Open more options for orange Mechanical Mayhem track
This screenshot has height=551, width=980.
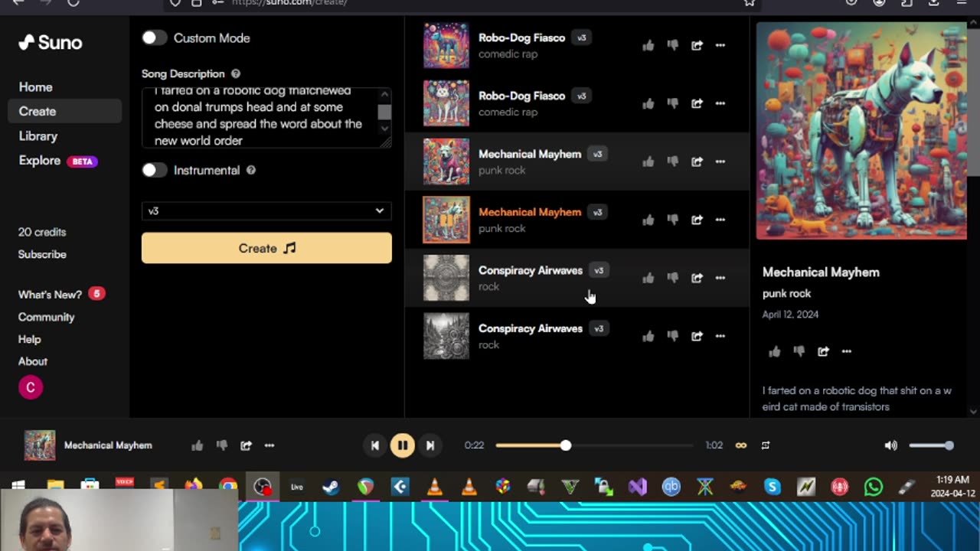[x=720, y=220]
